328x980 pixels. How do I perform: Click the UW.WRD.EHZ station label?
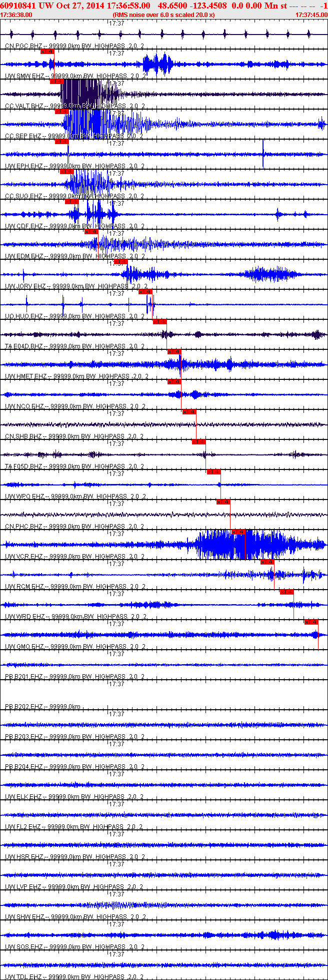pyautogui.click(x=24, y=617)
